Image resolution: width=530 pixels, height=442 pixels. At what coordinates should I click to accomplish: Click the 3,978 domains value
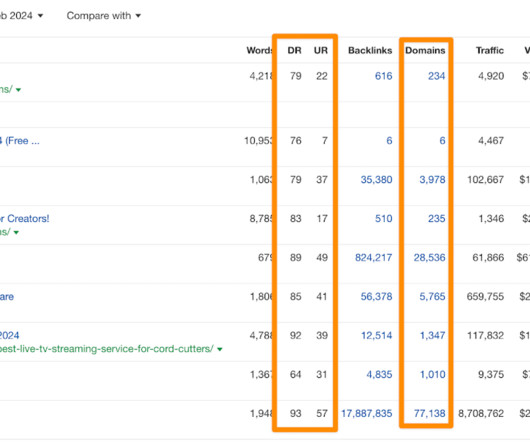[x=432, y=179]
